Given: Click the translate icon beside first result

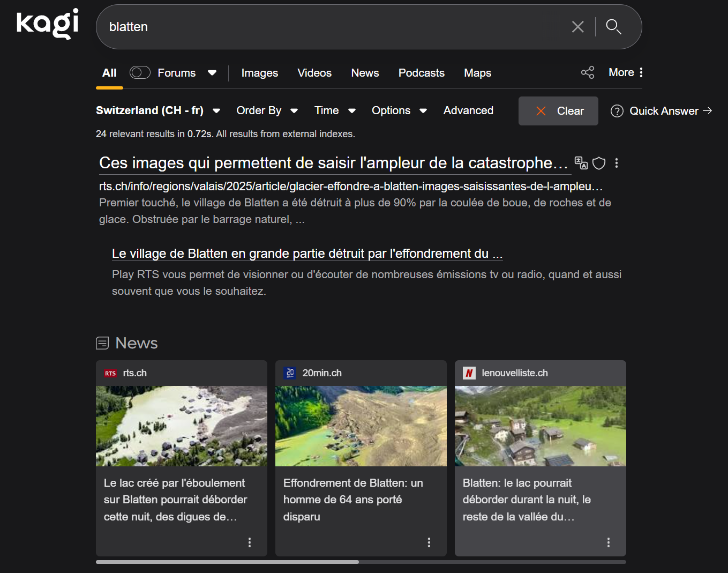Looking at the screenshot, I should [x=581, y=163].
